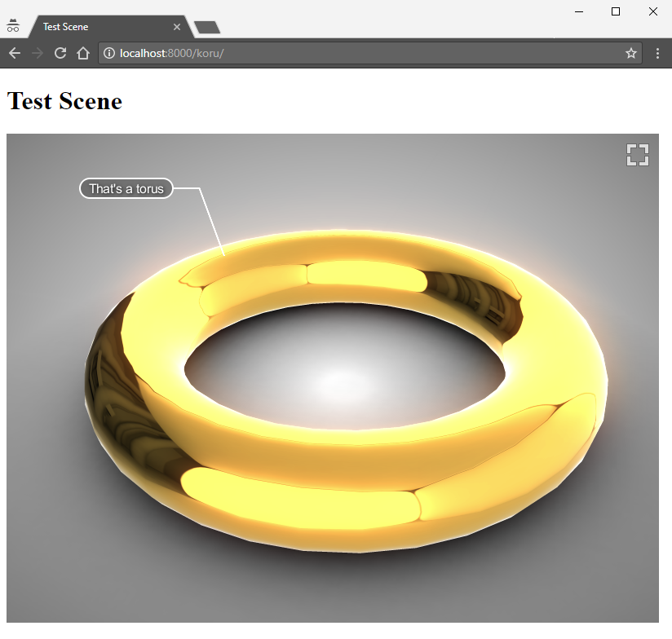The height and width of the screenshot is (639, 672).
Task: Open the Chrome three-dot menu
Action: click(657, 54)
